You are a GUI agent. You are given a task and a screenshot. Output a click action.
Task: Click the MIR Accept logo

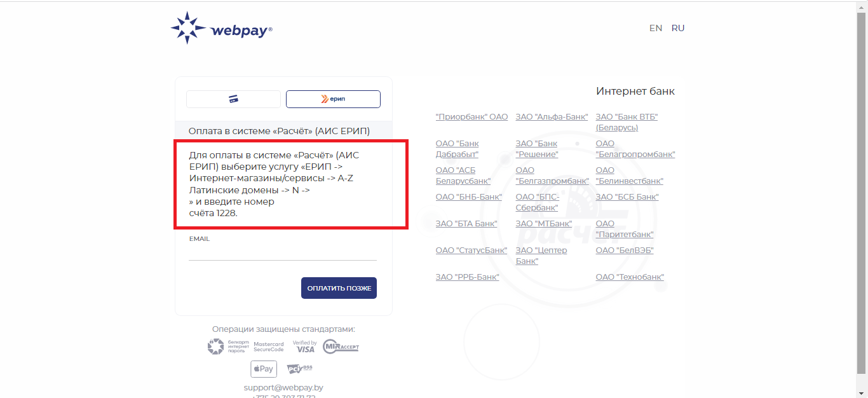(x=341, y=347)
